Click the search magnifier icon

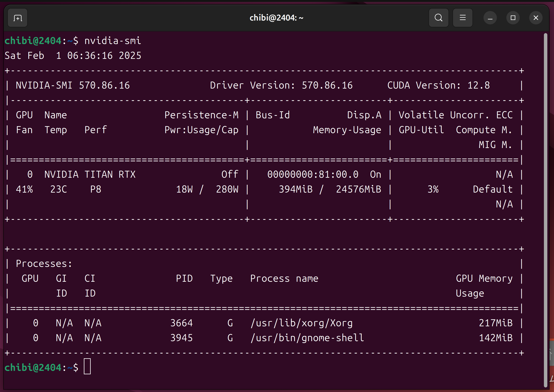coord(438,18)
